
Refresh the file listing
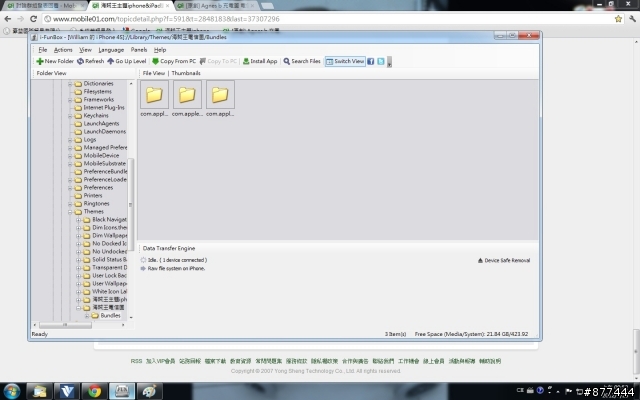[x=91, y=61]
